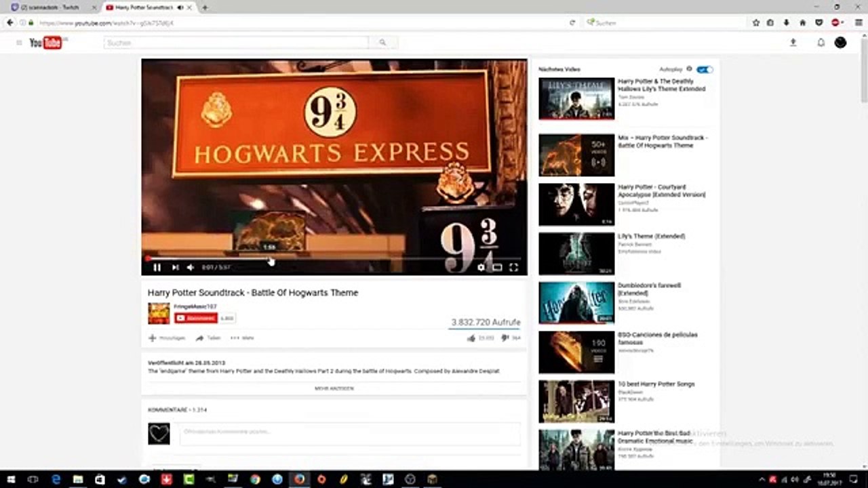Seek in the video progress bar
The width and height of the screenshot is (868, 488).
(x=334, y=258)
